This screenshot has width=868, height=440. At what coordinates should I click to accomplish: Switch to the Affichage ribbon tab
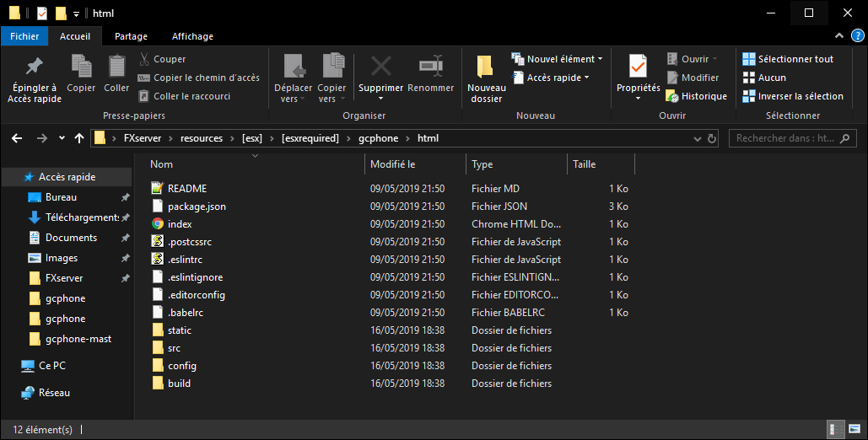point(192,36)
